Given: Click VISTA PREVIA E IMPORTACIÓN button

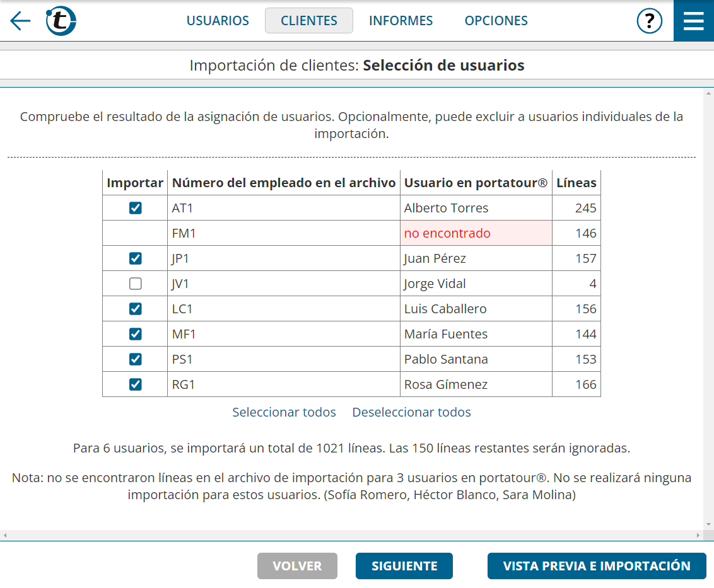Looking at the screenshot, I should 597,566.
